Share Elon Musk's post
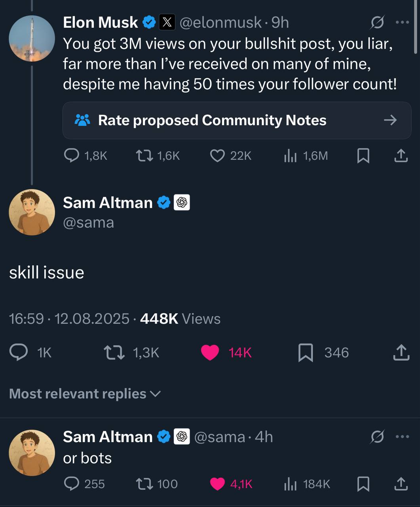Image resolution: width=420 pixels, height=507 pixels. (x=401, y=156)
